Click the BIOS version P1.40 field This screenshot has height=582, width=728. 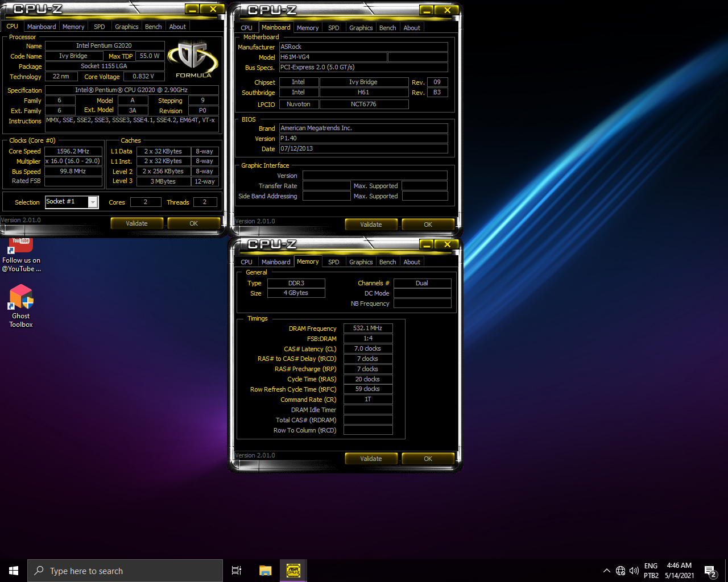pyautogui.click(x=363, y=138)
